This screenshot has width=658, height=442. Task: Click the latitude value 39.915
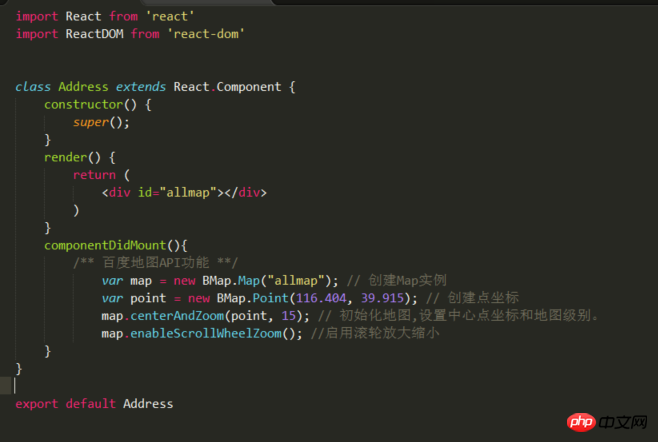(x=382, y=298)
